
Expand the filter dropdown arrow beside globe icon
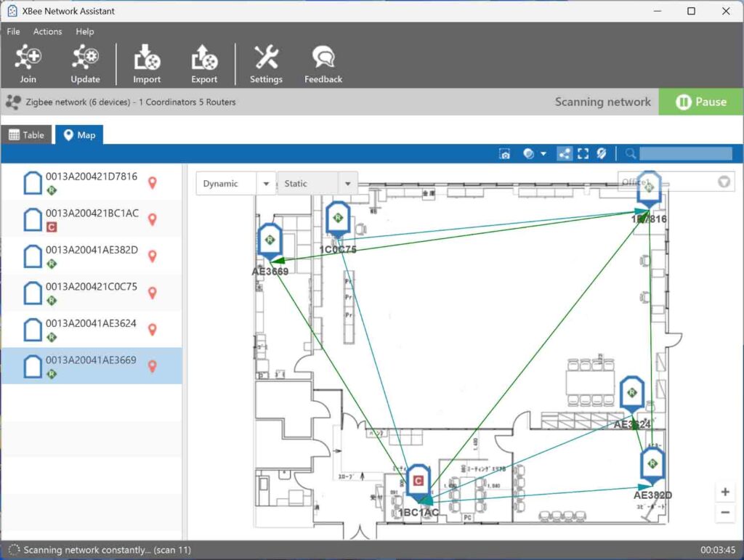click(x=543, y=154)
